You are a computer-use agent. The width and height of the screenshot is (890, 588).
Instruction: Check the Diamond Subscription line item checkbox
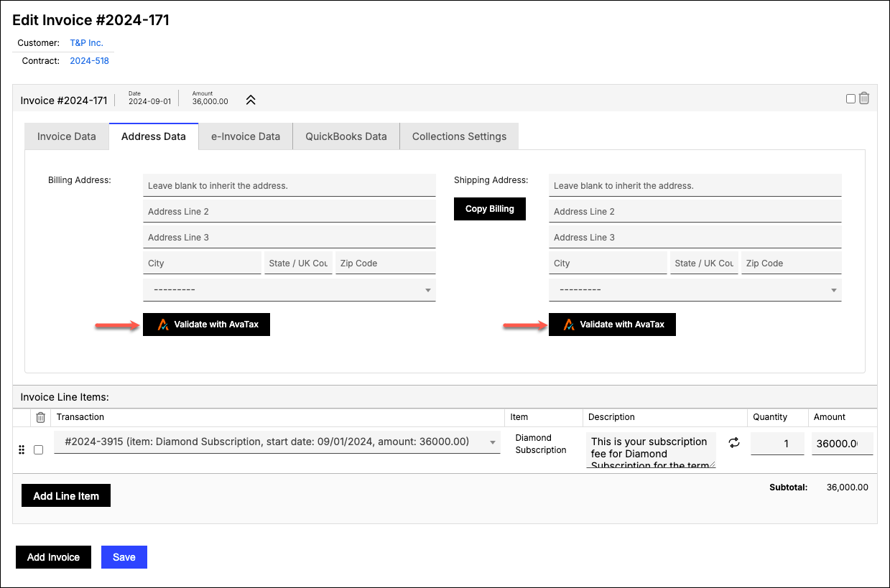(38, 449)
